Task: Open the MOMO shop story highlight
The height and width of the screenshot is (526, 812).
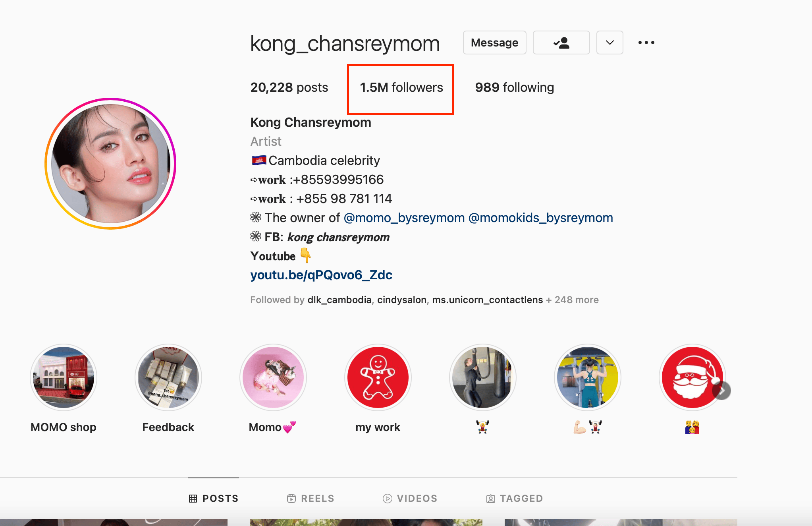Action: pyautogui.click(x=64, y=377)
